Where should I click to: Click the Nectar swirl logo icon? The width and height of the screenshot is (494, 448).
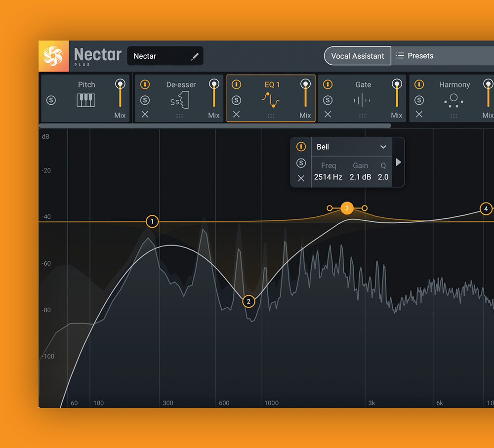[x=53, y=56]
